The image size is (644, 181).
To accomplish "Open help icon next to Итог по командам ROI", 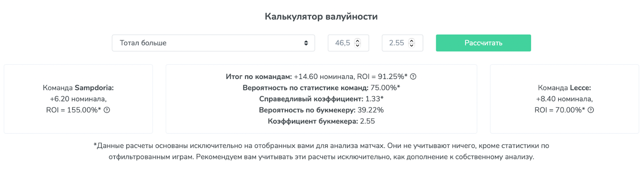I will click(413, 77).
